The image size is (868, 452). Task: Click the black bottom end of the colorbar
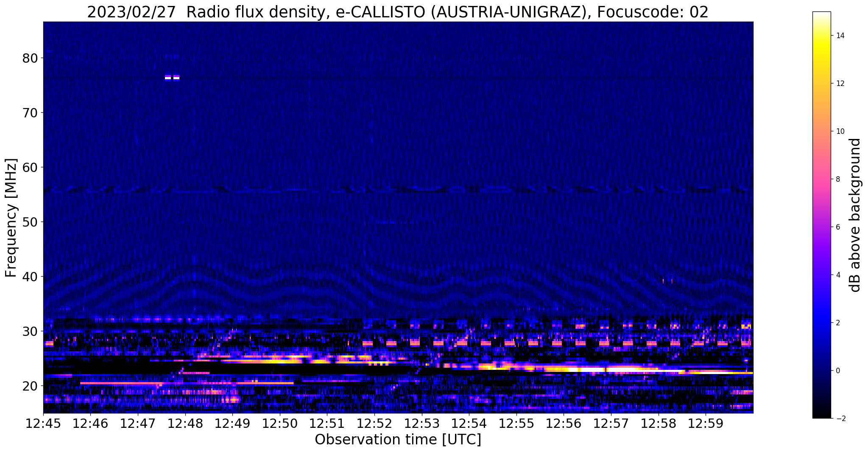pos(821,413)
